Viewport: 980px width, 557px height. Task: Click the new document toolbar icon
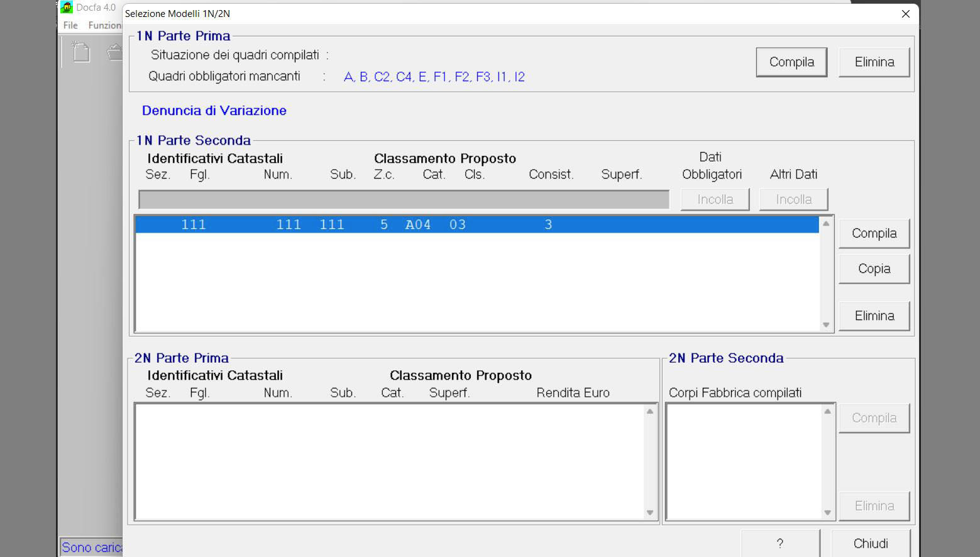click(80, 52)
